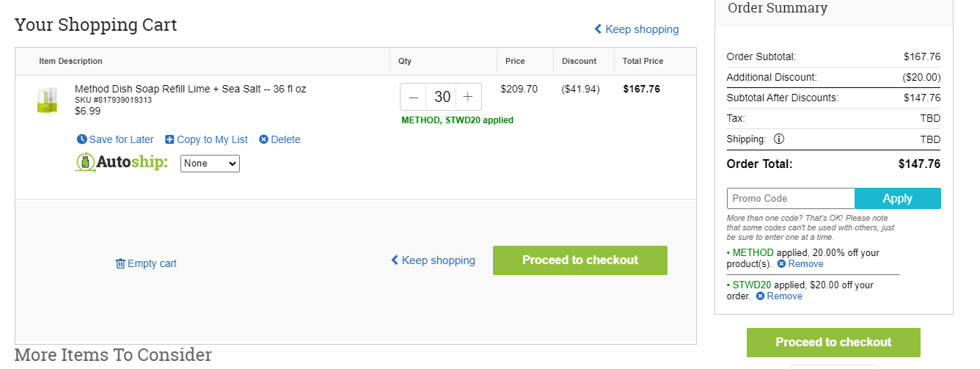This screenshot has height=369, width=980.
Task: Open the Method Dish Soap product thumbnail
Action: 48,101
